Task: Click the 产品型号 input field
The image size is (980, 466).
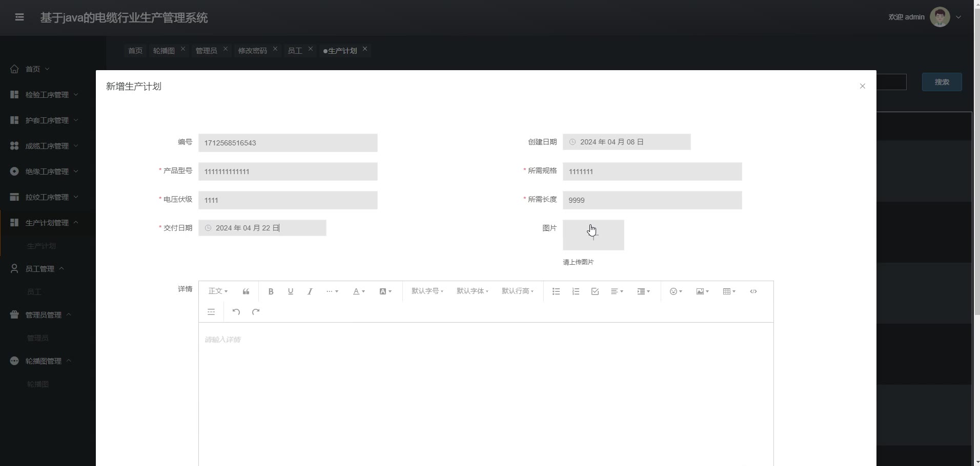Action: pyautogui.click(x=288, y=172)
